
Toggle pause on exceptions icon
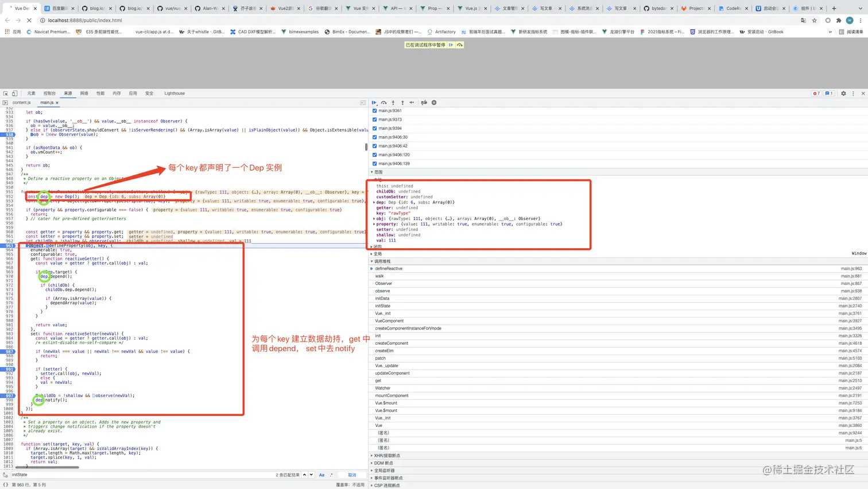434,103
